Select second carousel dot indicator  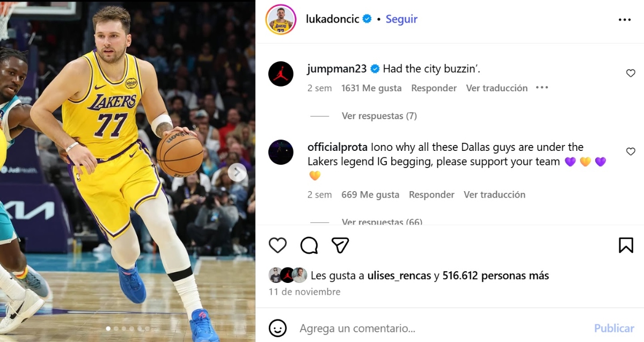[116, 329]
